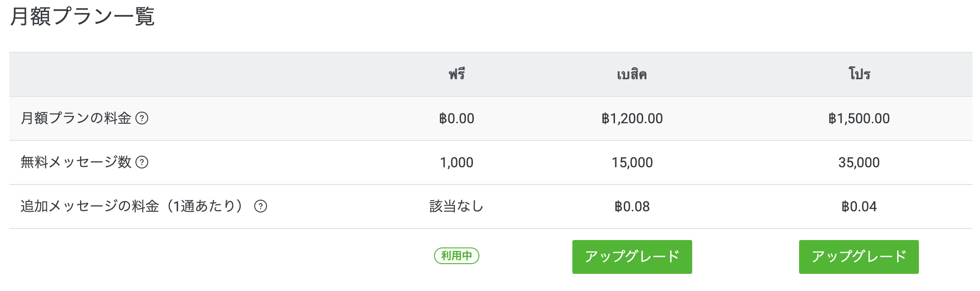The image size is (980, 291).
Task: Click the ฿0.08 additional message fee
Action: point(632,207)
